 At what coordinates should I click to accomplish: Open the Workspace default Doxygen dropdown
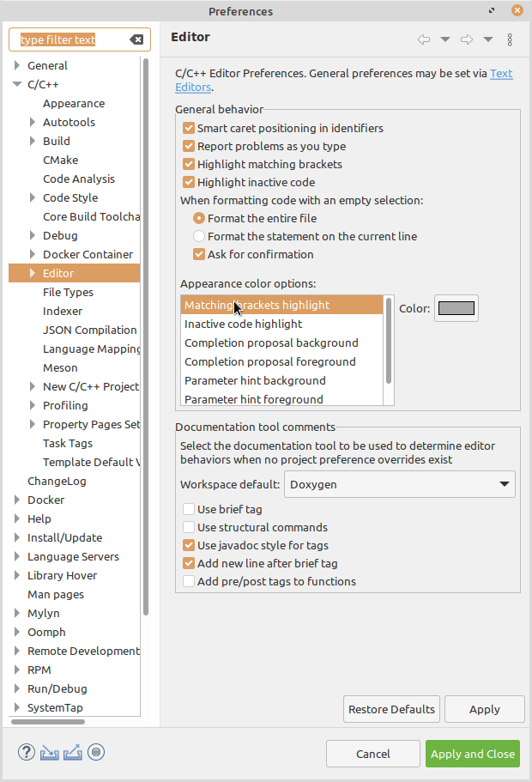point(399,484)
